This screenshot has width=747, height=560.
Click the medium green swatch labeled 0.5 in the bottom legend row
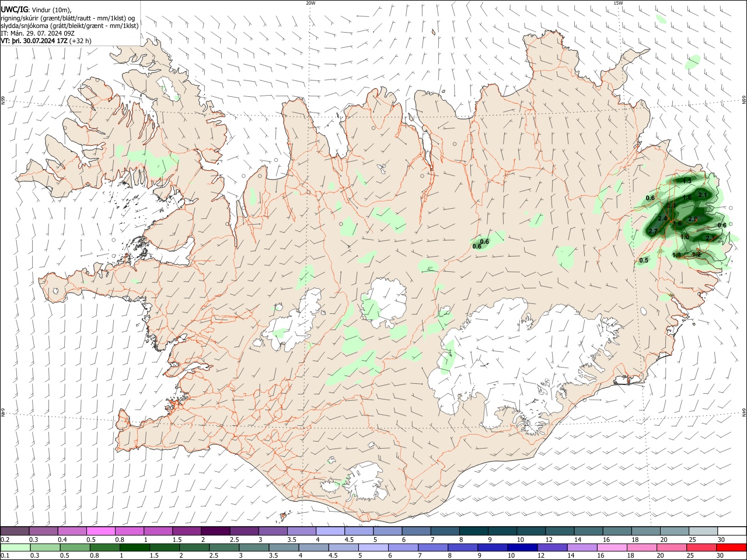(75, 548)
